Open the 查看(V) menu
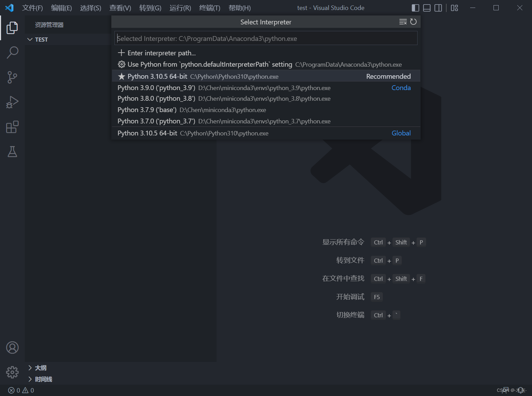Image resolution: width=532 pixels, height=396 pixels. (x=120, y=8)
